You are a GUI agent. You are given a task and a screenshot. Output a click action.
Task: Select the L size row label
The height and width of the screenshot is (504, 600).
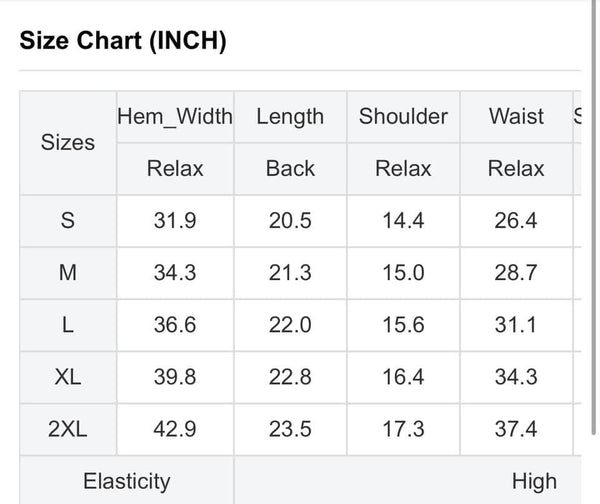(68, 325)
